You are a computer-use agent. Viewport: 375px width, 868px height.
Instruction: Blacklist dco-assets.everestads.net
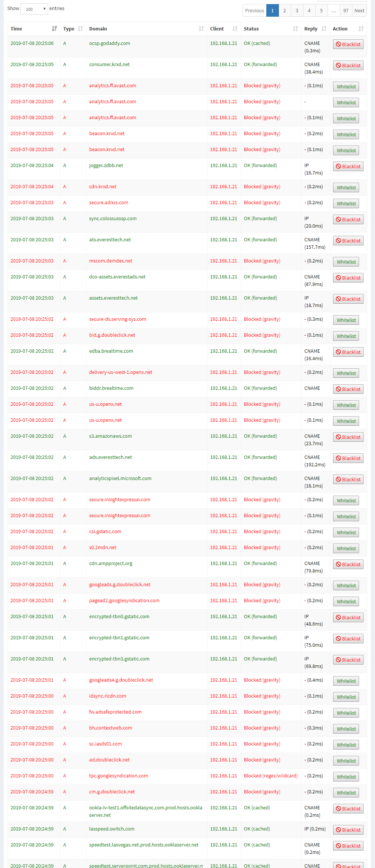click(348, 278)
